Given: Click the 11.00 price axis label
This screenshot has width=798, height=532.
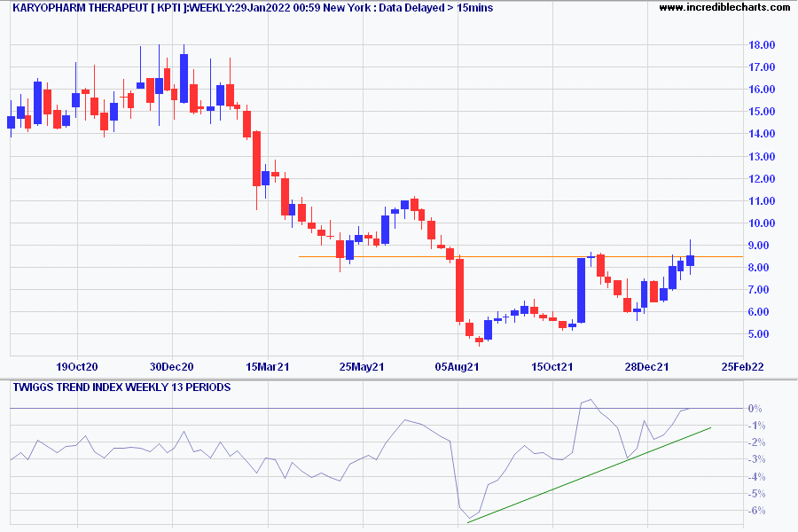Looking at the screenshot, I should 762,201.
